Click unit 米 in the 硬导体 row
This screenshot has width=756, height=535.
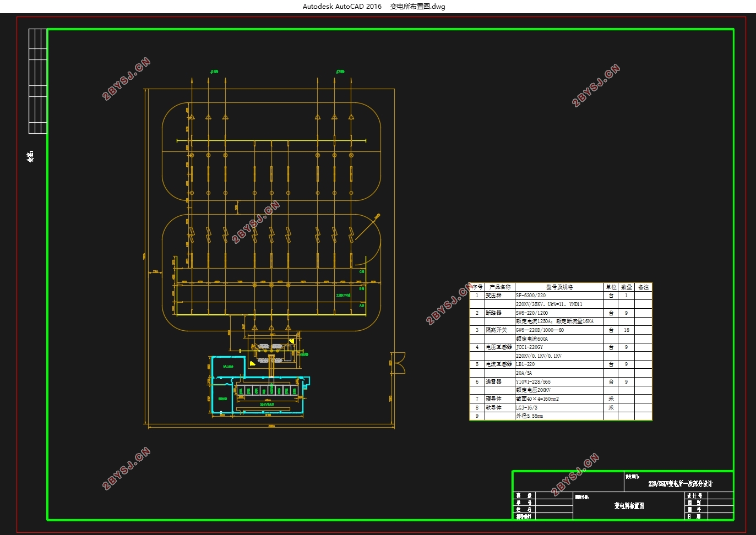click(611, 399)
